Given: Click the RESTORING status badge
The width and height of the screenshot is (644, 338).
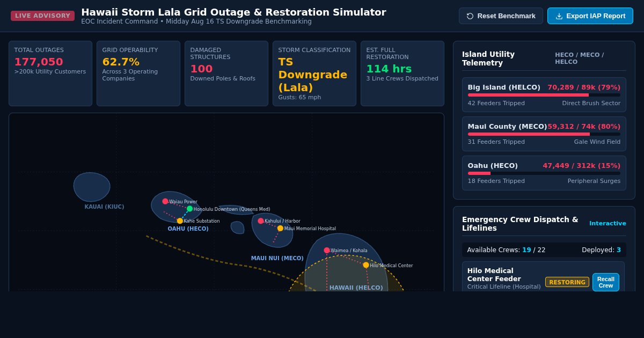Looking at the screenshot, I should 567,282.
